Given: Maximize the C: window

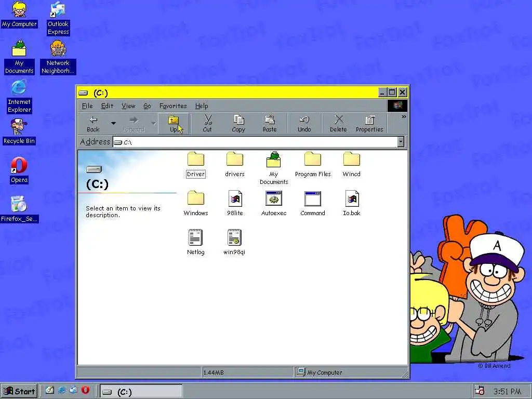Looking at the screenshot, I should coord(392,92).
